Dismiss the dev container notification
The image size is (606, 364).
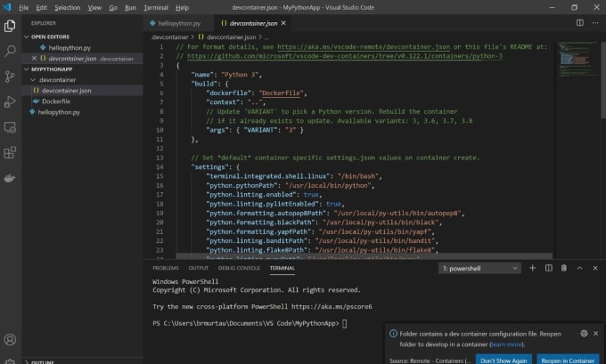click(595, 333)
